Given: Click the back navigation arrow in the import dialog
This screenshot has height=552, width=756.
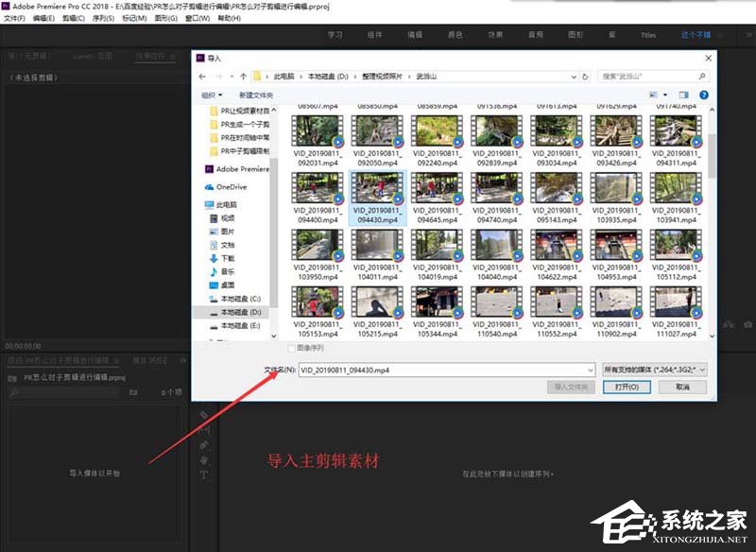Looking at the screenshot, I should 200,77.
